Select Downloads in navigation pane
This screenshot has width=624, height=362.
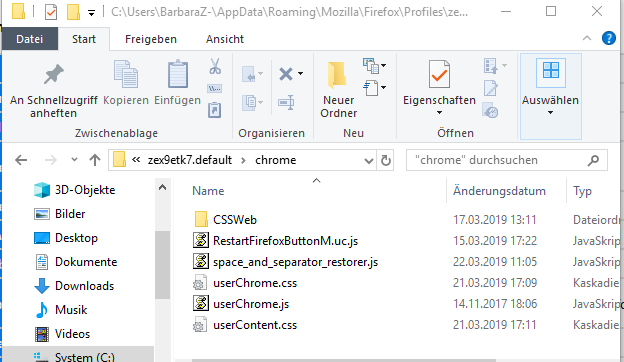pyautogui.click(x=84, y=286)
